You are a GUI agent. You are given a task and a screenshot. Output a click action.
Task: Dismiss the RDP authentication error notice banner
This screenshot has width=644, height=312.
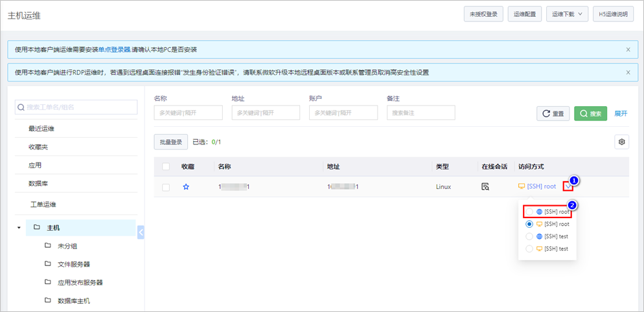(x=628, y=72)
